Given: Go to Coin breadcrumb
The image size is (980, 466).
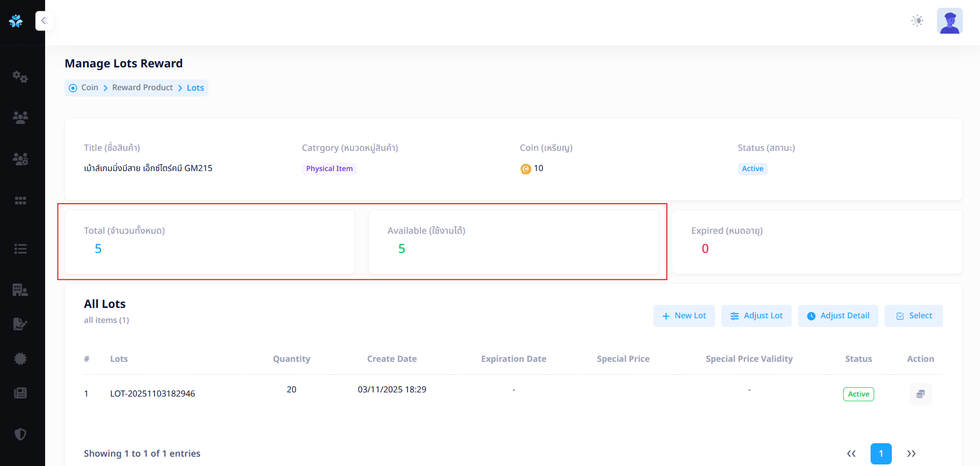Looking at the screenshot, I should coord(89,88).
